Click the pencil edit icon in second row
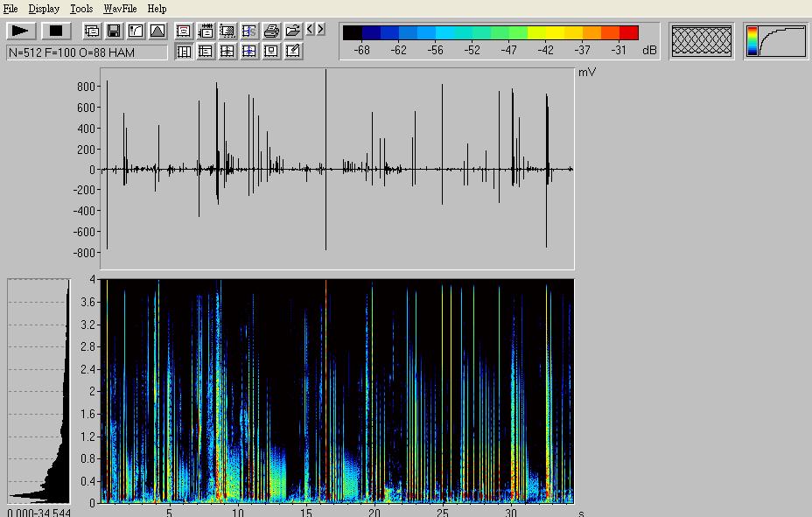The width and height of the screenshot is (812, 517). 293,52
